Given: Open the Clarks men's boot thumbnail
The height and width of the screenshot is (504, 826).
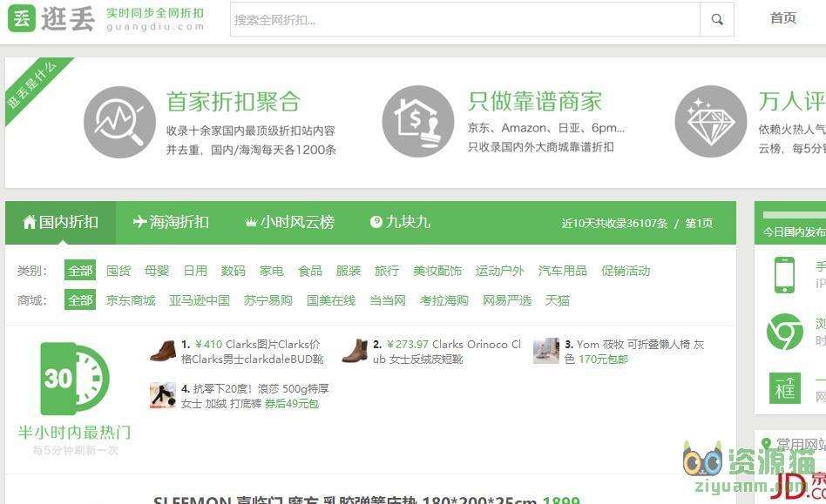Looking at the screenshot, I should 163,351.
